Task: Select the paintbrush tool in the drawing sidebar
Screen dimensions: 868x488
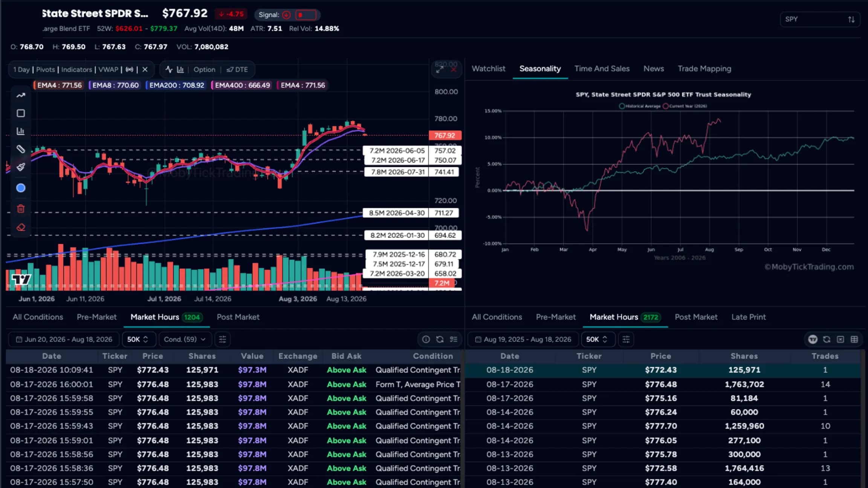Action: tap(21, 167)
